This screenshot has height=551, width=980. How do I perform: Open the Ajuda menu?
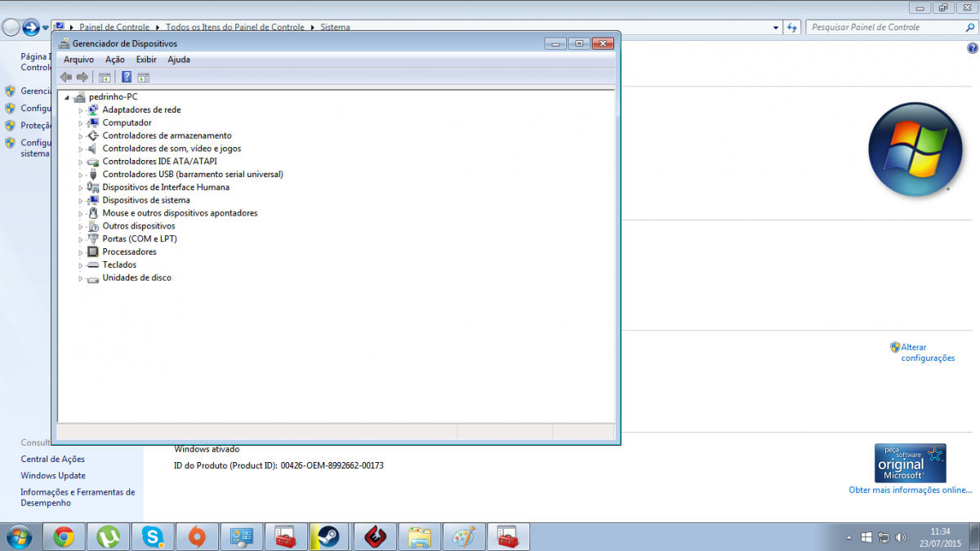[179, 60]
